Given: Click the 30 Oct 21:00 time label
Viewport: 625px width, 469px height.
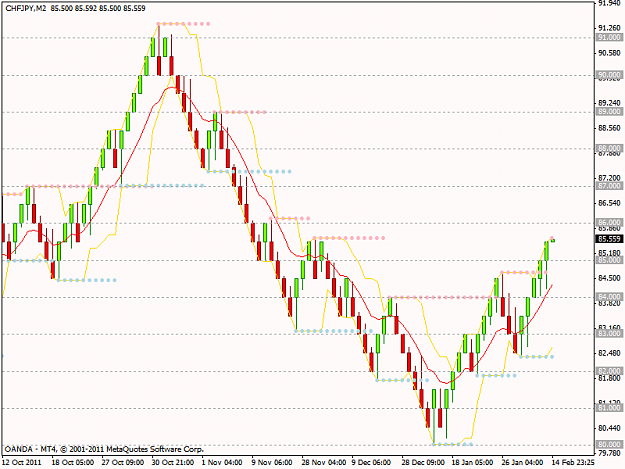Looking at the screenshot, I should [x=173, y=463].
